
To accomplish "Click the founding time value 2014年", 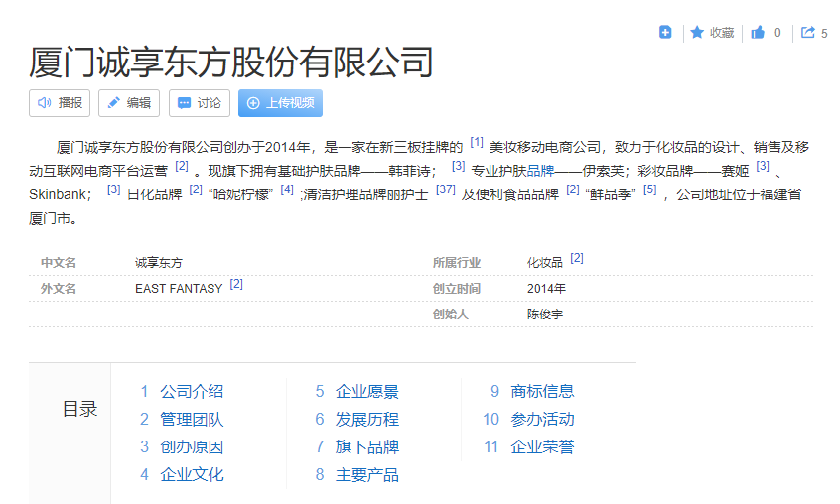I will tap(546, 289).
